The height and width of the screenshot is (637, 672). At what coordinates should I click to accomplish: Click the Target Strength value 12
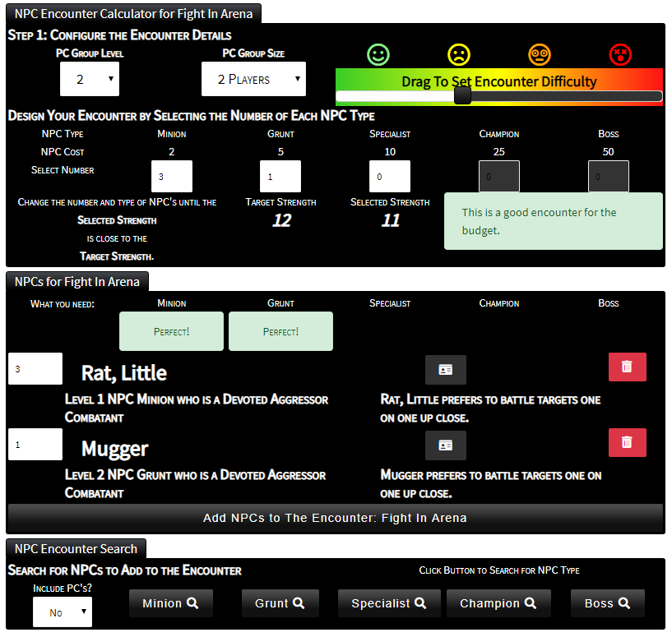[281, 220]
